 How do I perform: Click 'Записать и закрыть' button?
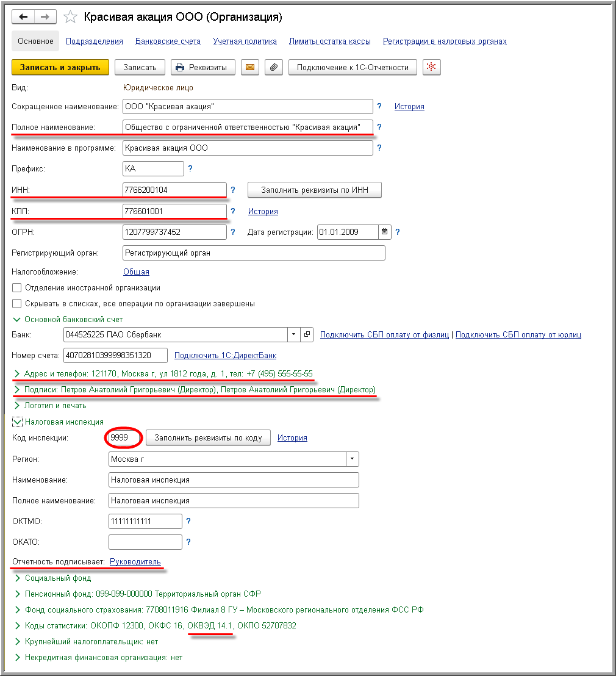(x=60, y=67)
